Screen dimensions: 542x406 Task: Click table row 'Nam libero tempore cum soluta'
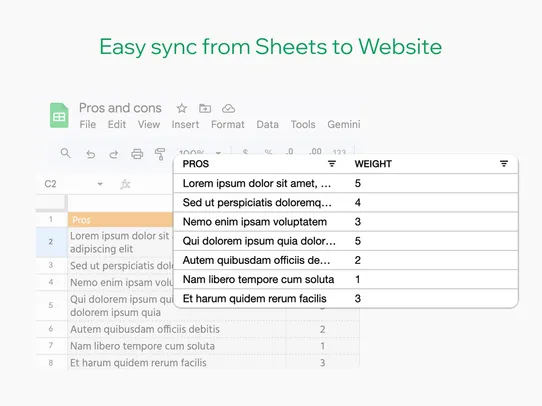click(x=346, y=279)
